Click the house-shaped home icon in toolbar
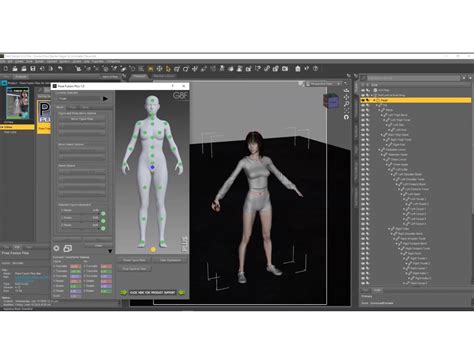Viewport: 474px width, 364px height. click(298, 69)
